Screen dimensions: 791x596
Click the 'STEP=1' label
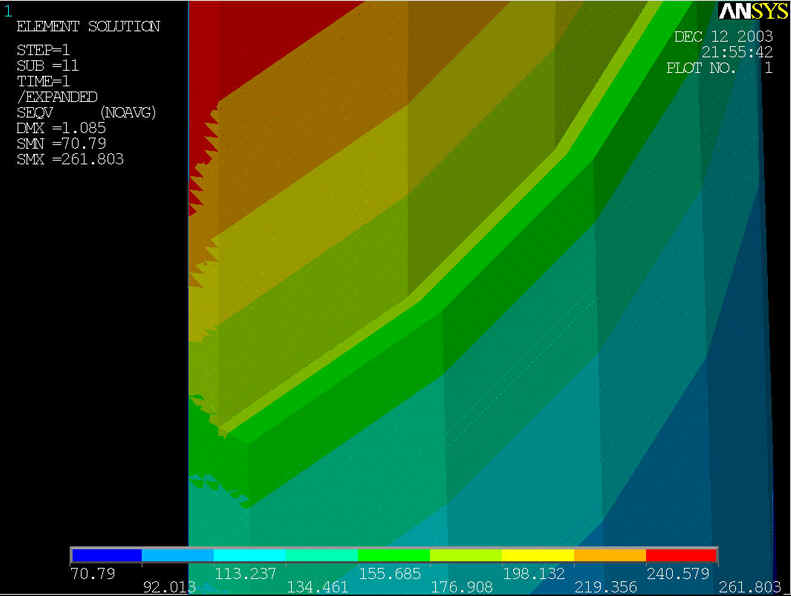(x=43, y=50)
